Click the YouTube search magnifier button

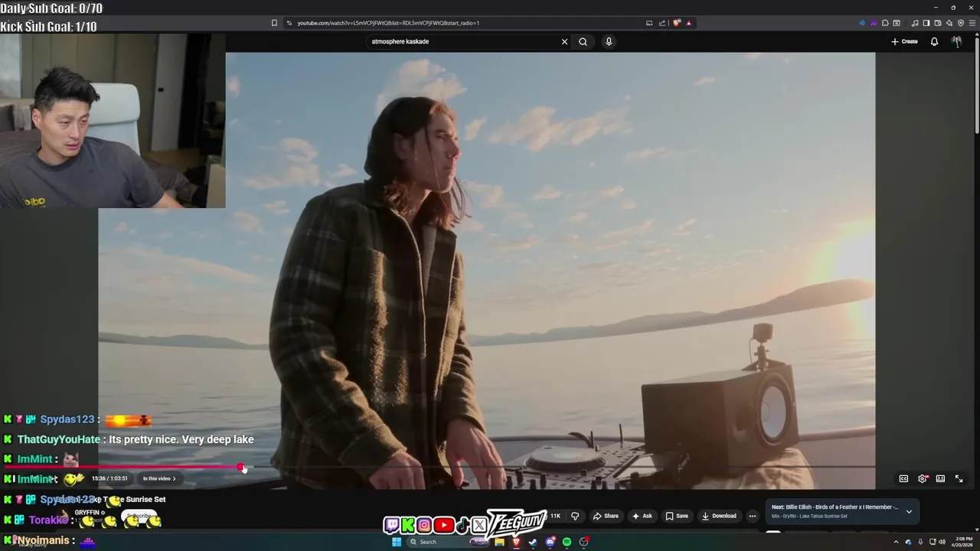583,41
